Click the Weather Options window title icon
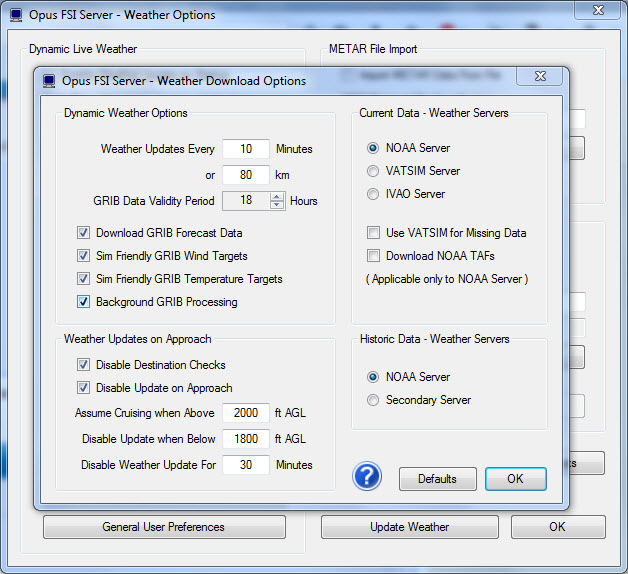The height and width of the screenshot is (574, 628). tap(16, 15)
